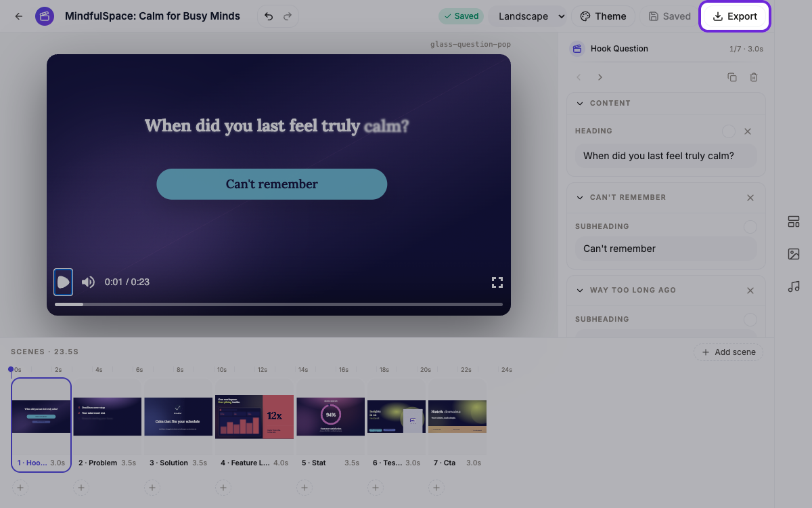The image size is (812, 508).
Task: Select scene 6 Testimonial thumbnail
Action: click(x=397, y=417)
